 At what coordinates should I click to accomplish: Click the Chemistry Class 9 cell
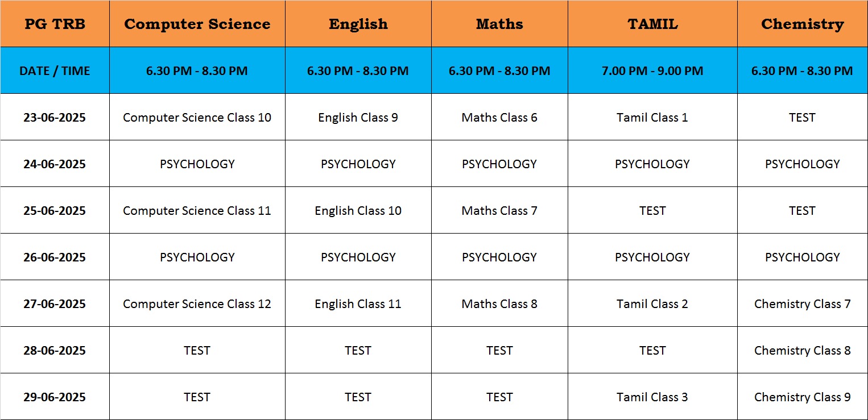coord(802,397)
